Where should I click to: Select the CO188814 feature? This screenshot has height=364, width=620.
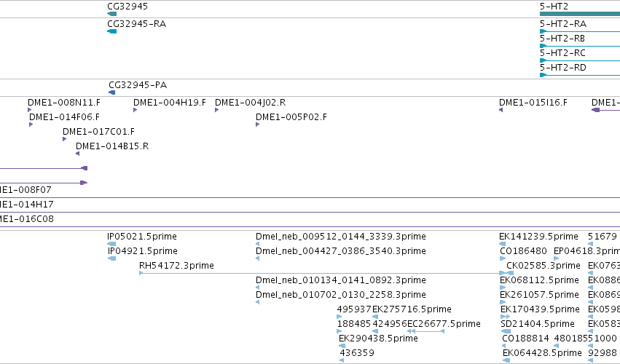(x=525, y=339)
